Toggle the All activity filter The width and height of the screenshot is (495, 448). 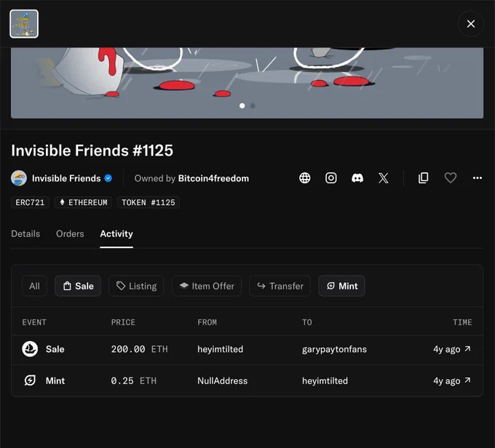[34, 286]
